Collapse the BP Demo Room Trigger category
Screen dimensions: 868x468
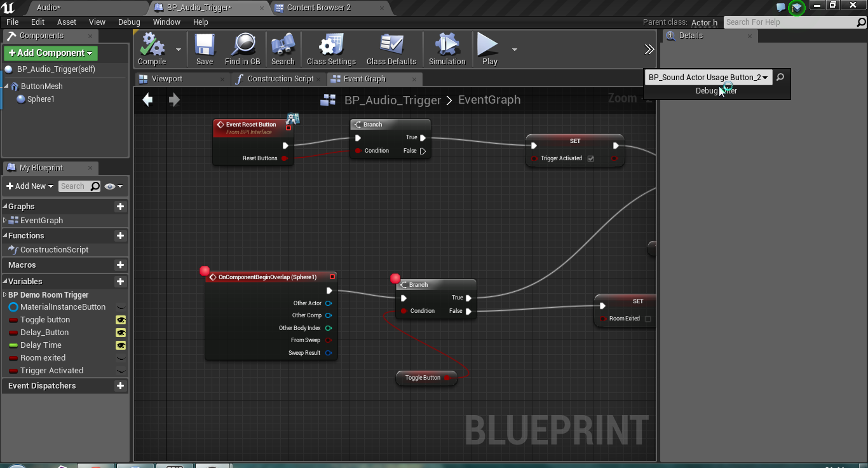[5, 295]
